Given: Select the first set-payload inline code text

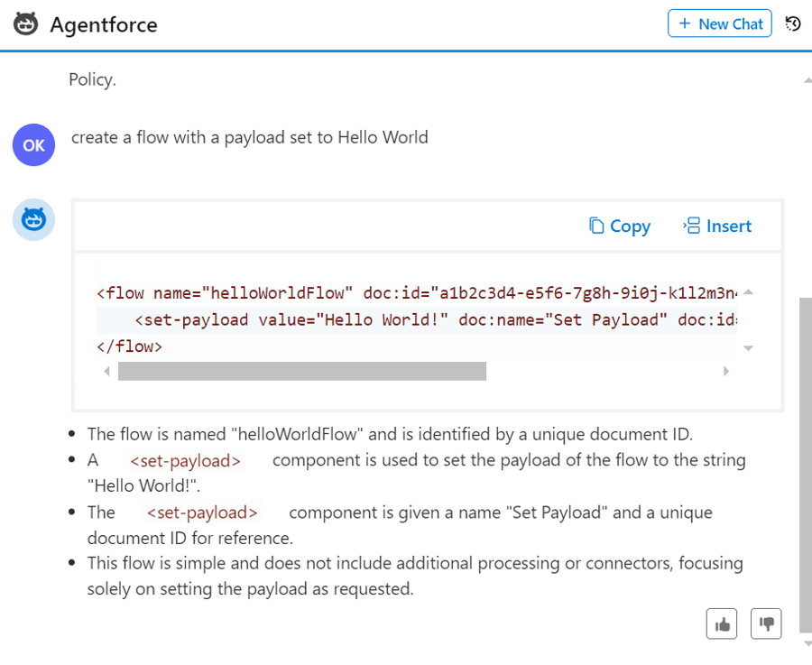Looking at the screenshot, I should [x=185, y=460].
